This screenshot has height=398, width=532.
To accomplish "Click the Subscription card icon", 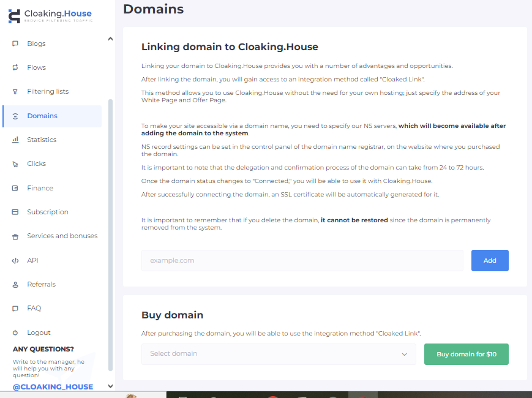I will pos(15,211).
